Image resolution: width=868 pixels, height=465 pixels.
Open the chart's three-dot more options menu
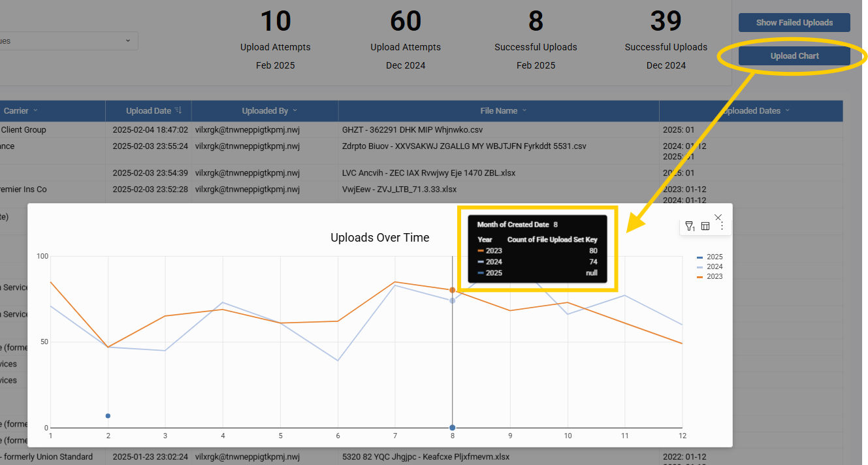(722, 227)
